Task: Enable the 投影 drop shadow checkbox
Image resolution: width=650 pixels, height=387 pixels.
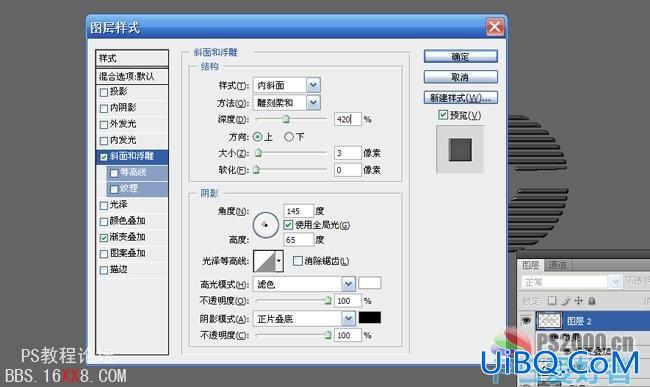Action: 104,92
